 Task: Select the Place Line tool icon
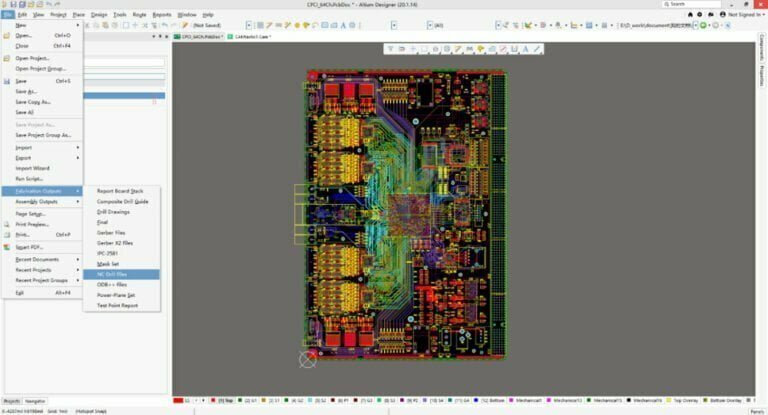click(537, 48)
